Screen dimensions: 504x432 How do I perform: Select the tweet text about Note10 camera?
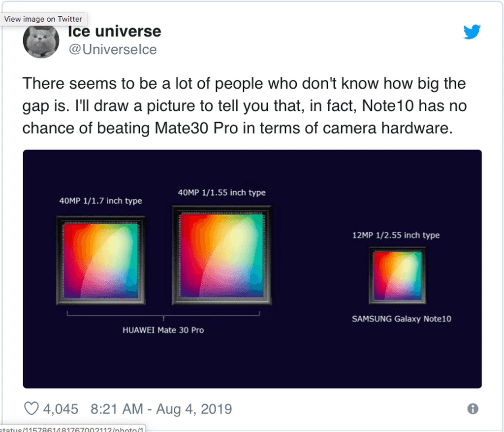pyautogui.click(x=244, y=105)
